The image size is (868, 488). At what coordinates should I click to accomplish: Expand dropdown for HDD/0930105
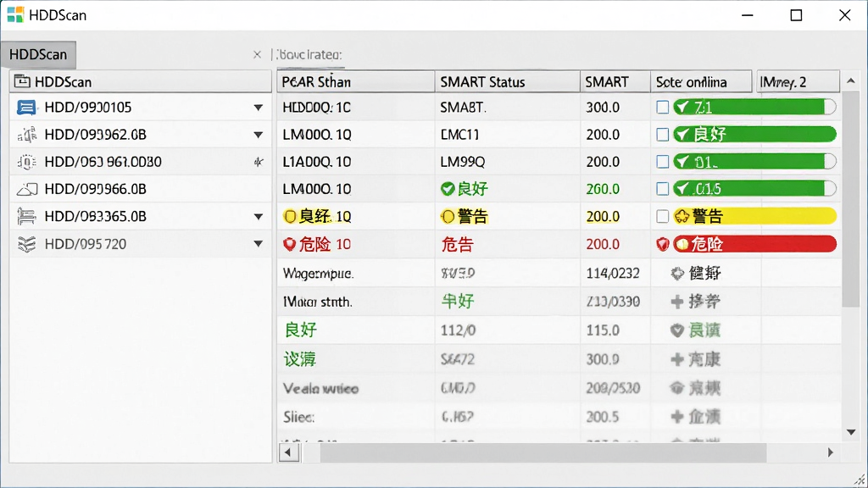click(258, 108)
